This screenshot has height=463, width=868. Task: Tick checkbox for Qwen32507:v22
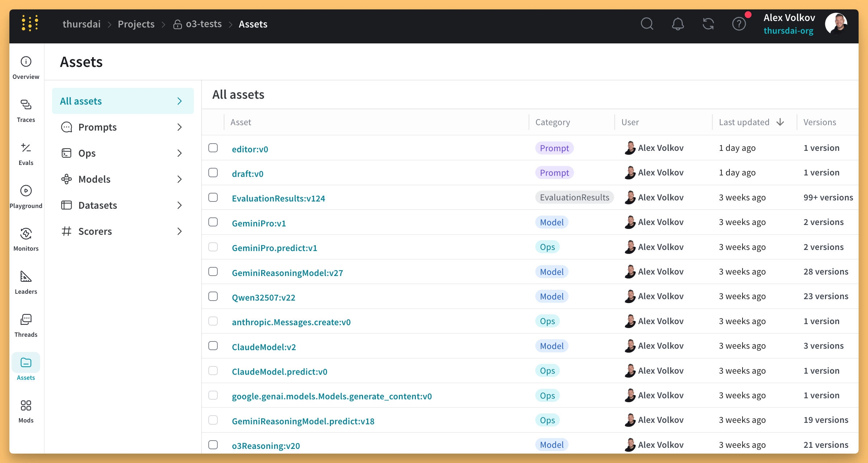pyautogui.click(x=213, y=296)
